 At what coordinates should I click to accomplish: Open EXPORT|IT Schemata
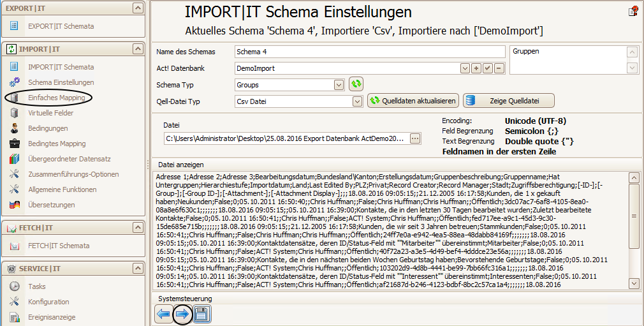tap(61, 26)
